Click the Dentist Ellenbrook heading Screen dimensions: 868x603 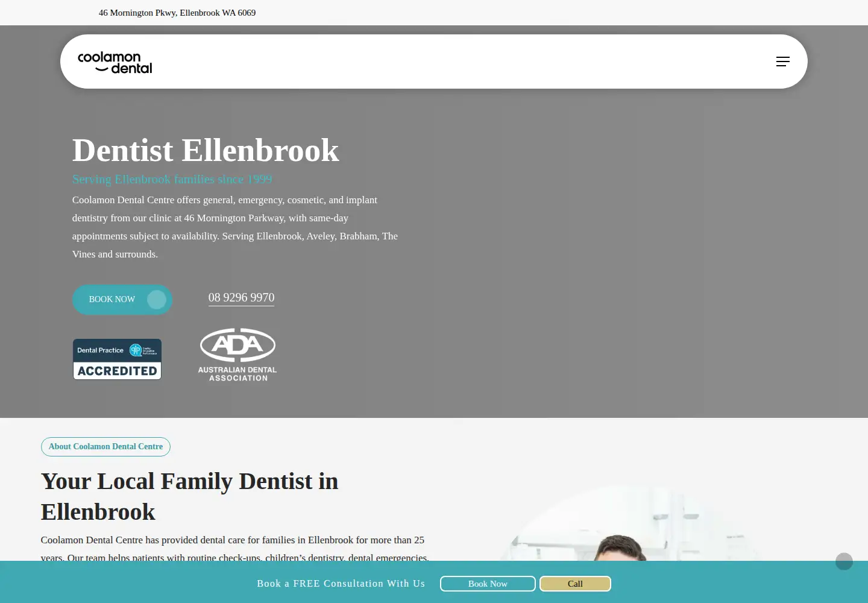[206, 150]
